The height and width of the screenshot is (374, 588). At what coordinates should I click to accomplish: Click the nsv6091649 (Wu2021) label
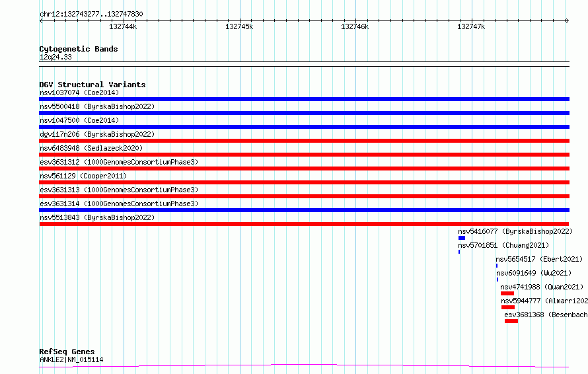coord(534,273)
